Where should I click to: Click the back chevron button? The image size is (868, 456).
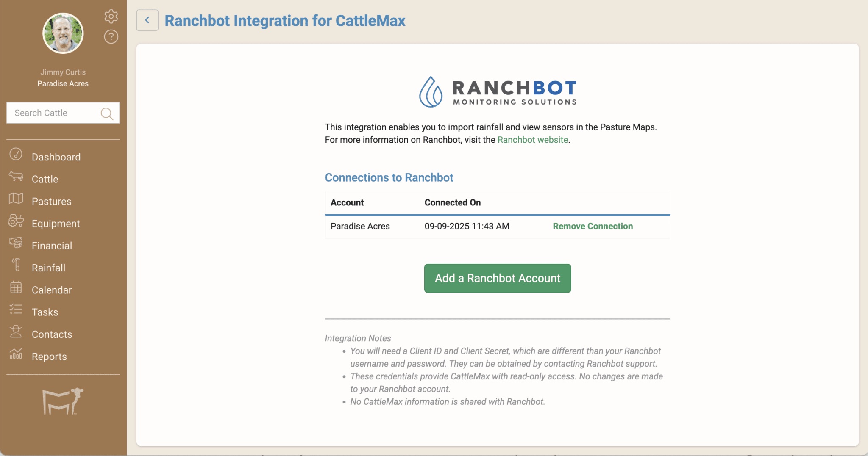pos(147,20)
